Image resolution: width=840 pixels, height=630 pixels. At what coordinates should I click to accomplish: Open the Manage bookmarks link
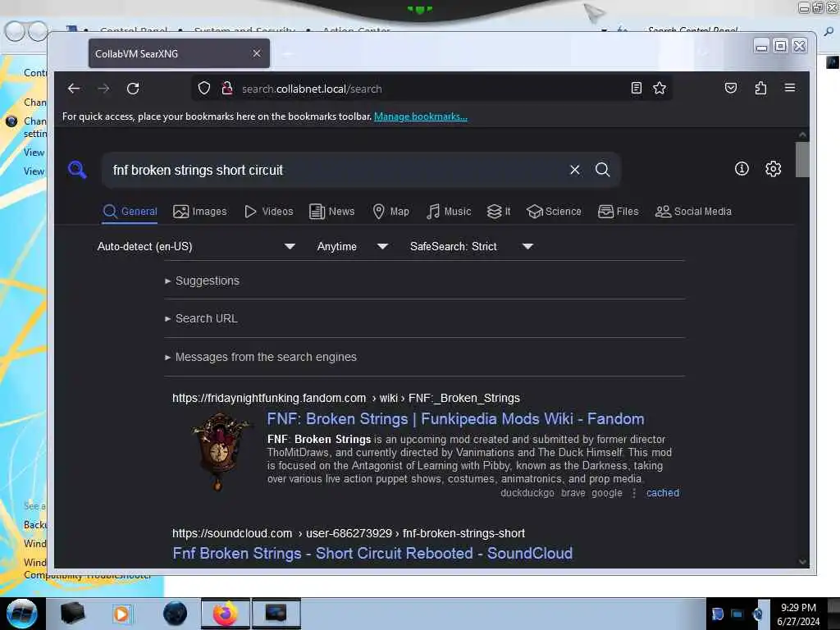tap(421, 116)
